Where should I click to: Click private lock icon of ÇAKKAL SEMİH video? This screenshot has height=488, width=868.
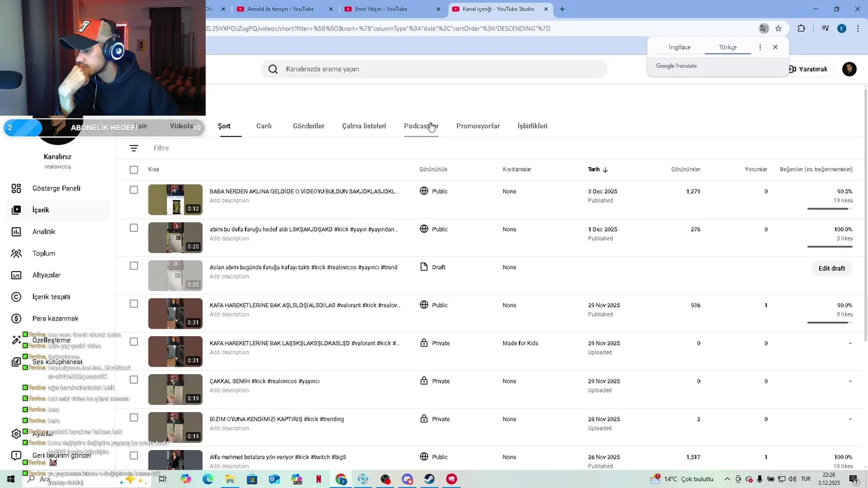coord(424,381)
